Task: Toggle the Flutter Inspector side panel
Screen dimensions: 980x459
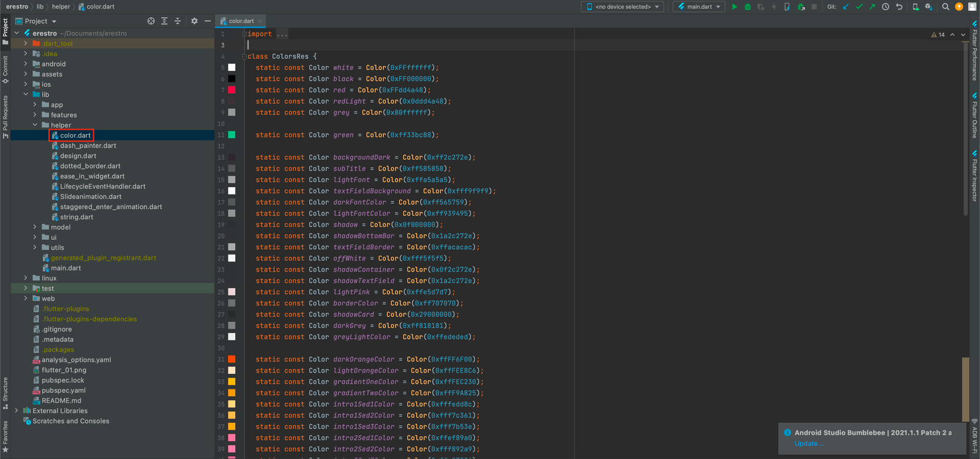Action: (x=974, y=177)
